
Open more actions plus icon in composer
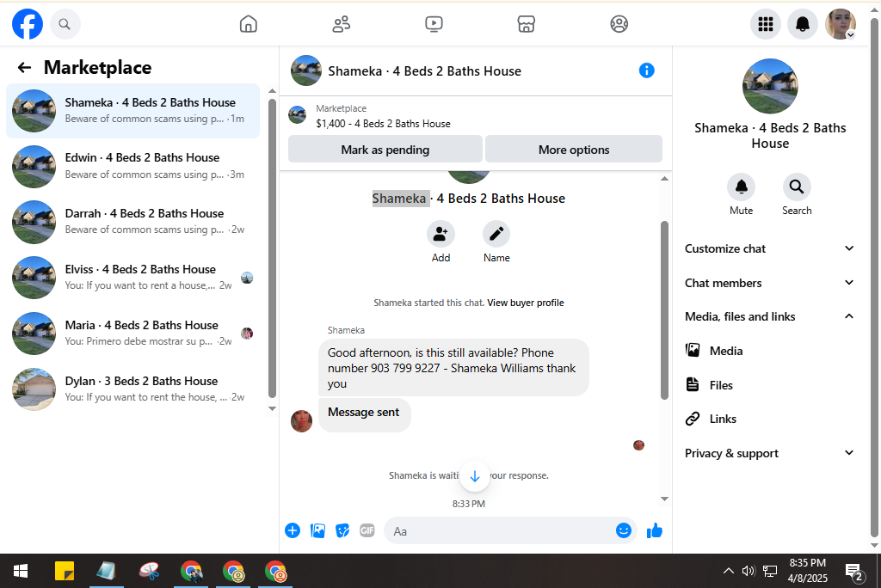[x=293, y=530]
